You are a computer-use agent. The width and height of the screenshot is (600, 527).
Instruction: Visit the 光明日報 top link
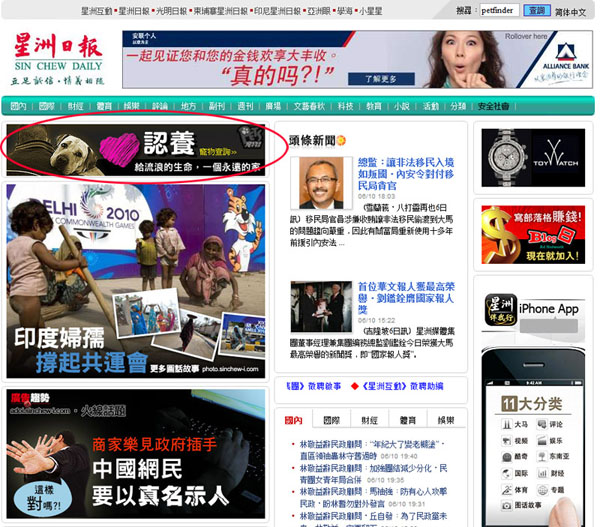click(171, 11)
